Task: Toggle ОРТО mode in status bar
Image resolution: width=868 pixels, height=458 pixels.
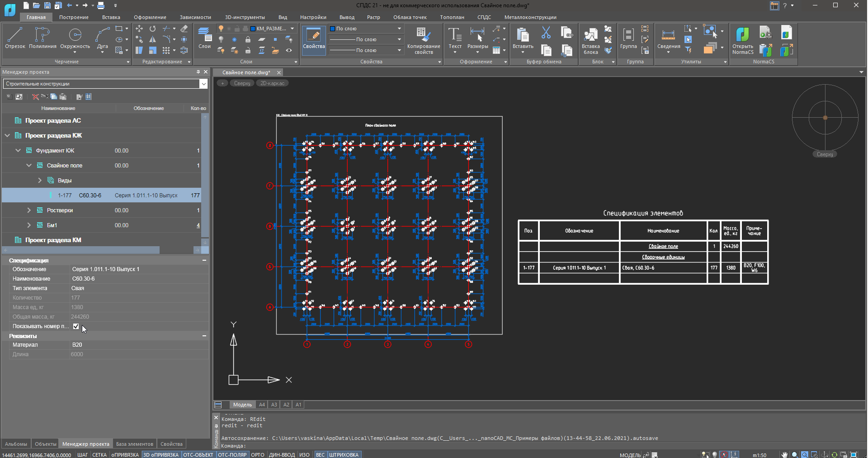Action: pyautogui.click(x=257, y=455)
